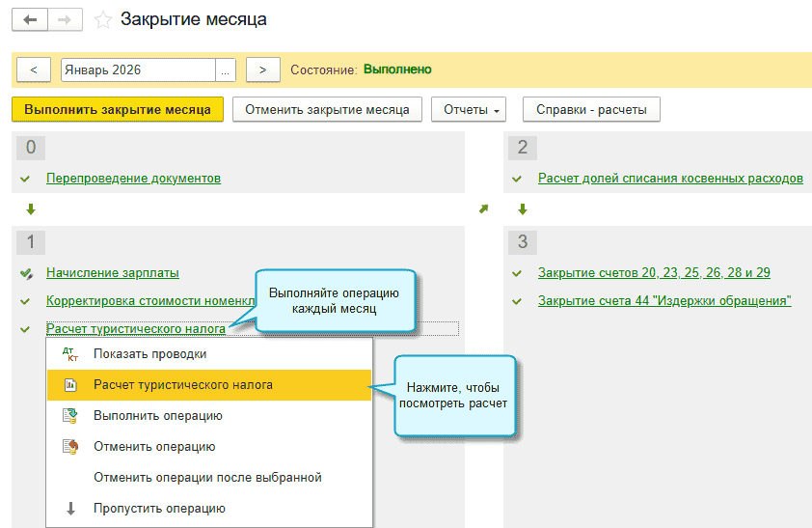Select Показать проводки in context menu
The height and width of the screenshot is (528, 812).
coord(209,354)
